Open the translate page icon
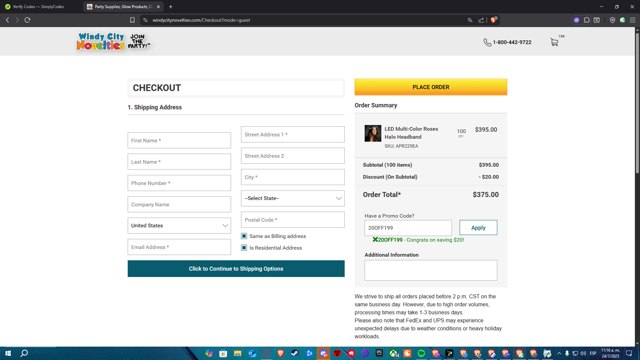This screenshot has height=360, width=640. [470, 20]
